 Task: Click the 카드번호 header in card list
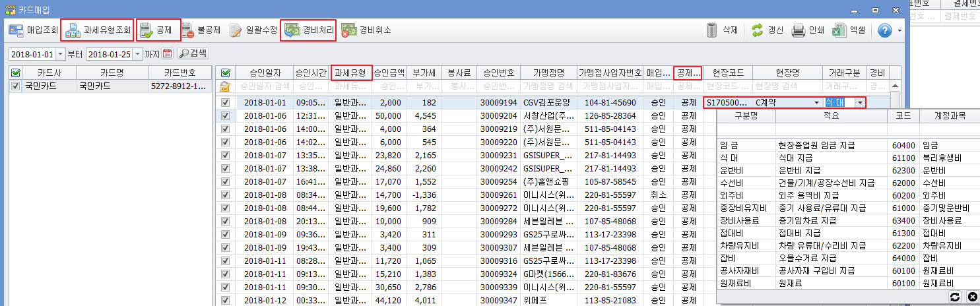pyautogui.click(x=179, y=73)
